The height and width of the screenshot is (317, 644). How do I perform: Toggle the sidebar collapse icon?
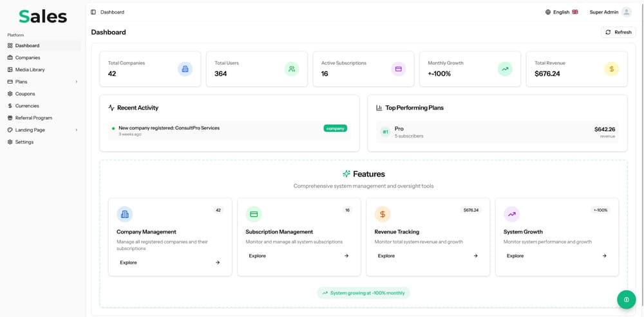93,12
